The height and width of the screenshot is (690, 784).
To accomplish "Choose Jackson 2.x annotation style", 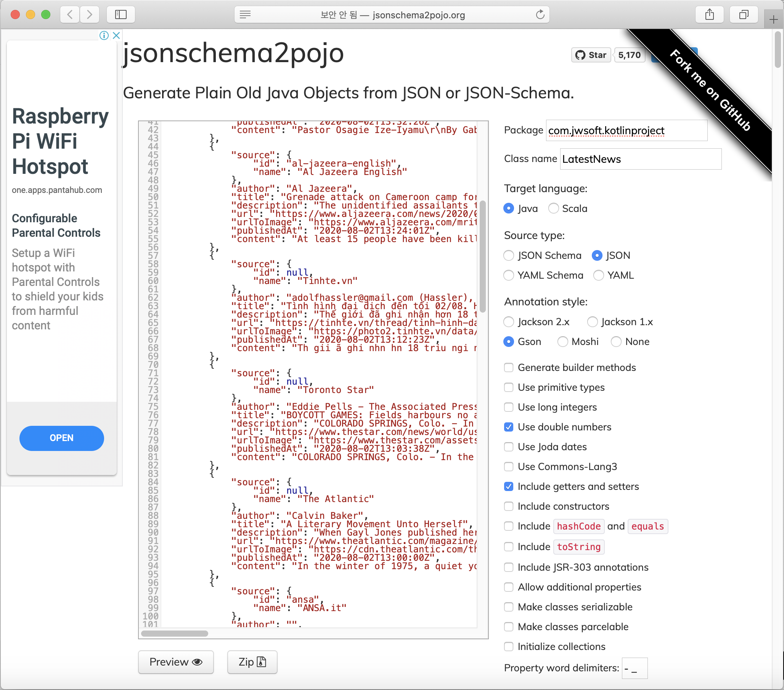I will click(x=509, y=322).
